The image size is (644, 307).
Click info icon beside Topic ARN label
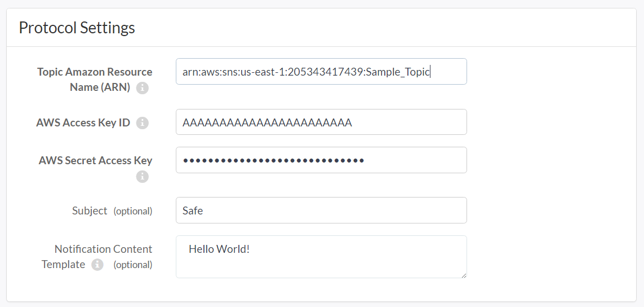tap(143, 88)
